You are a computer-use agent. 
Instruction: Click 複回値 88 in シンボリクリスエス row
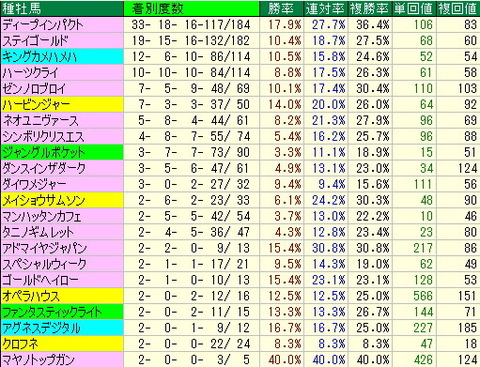(470, 137)
